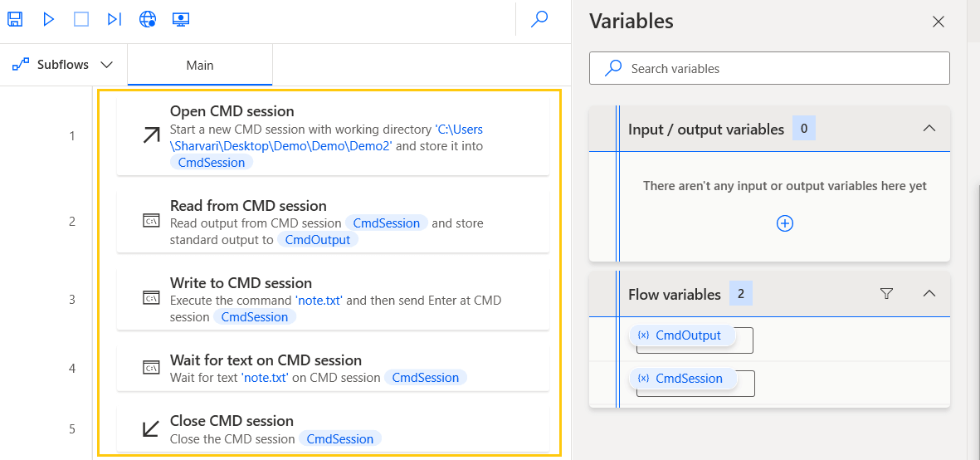Run the flow with the play icon

(49, 19)
